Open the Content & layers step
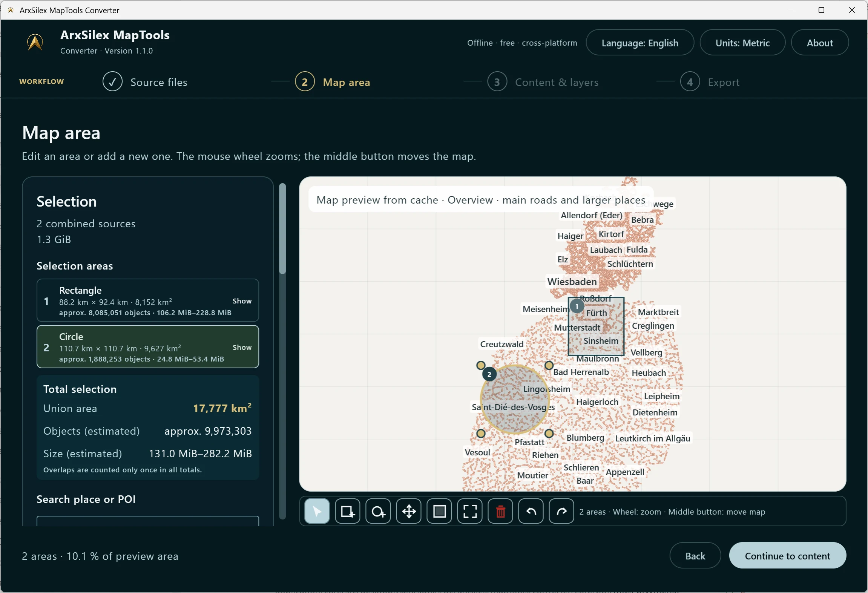Viewport: 868px width, 593px height. pyautogui.click(x=543, y=82)
